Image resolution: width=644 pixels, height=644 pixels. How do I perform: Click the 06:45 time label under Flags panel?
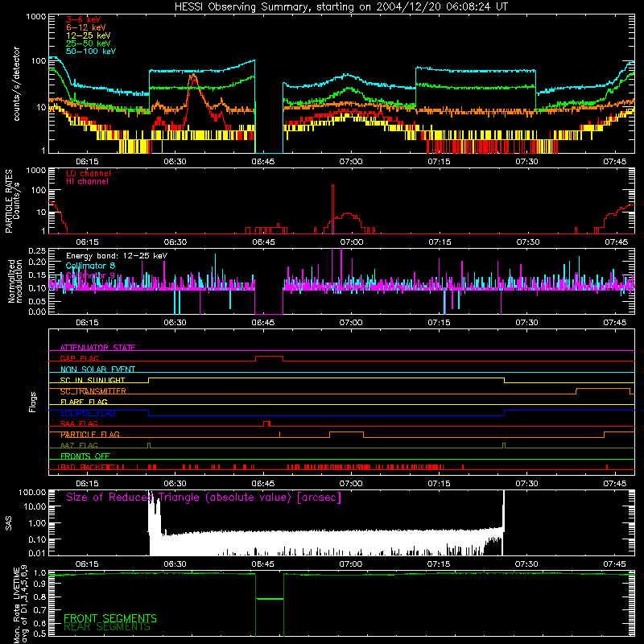click(x=263, y=484)
